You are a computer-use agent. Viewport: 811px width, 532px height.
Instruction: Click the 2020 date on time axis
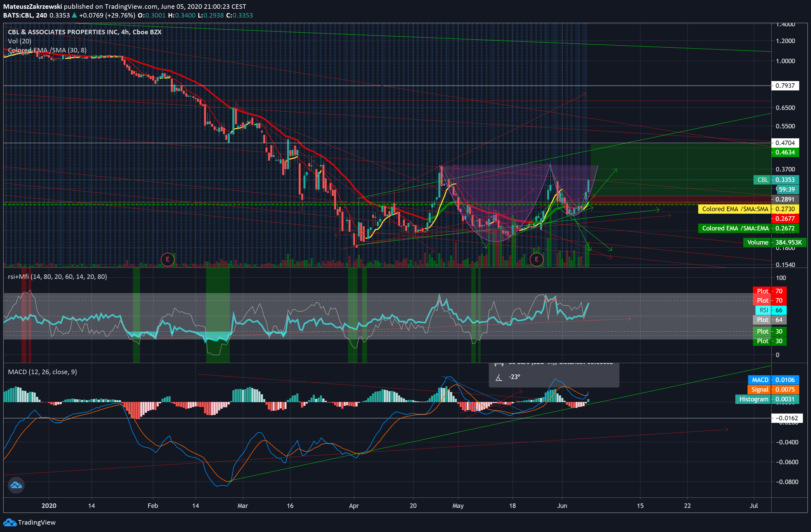(49, 506)
